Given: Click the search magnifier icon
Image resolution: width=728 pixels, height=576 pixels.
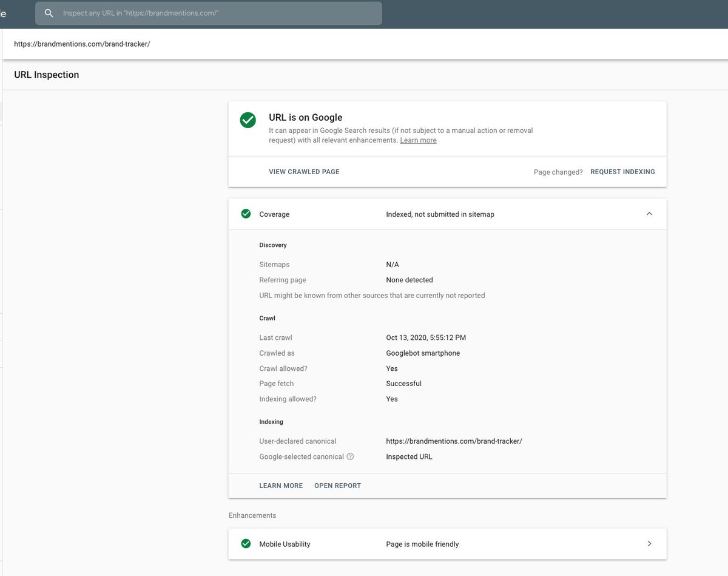Looking at the screenshot, I should coord(49,13).
